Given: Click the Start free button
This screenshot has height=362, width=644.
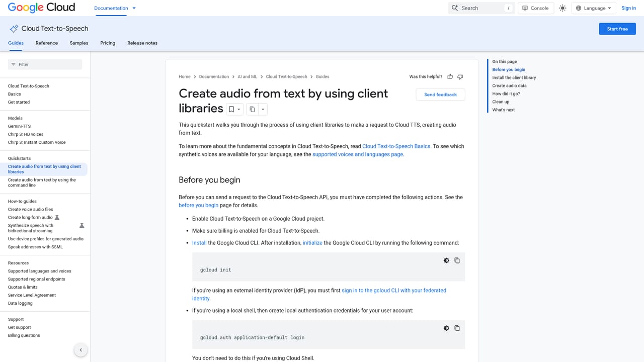Looking at the screenshot, I should [617, 29].
